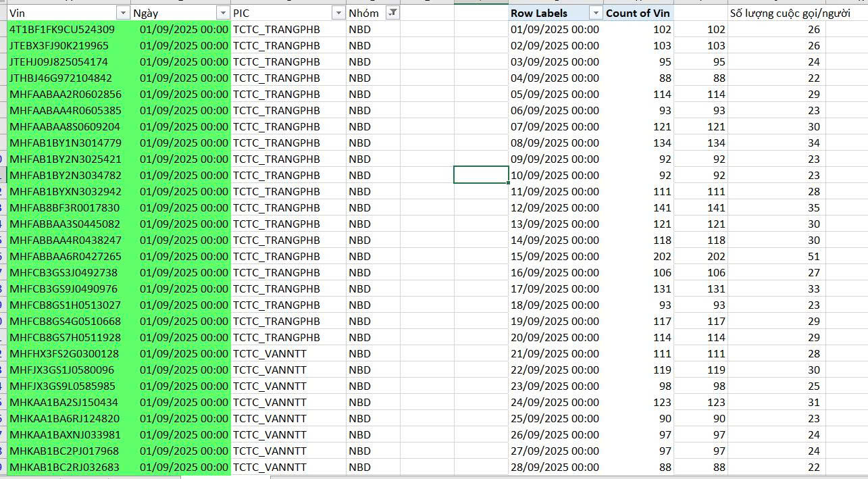Select the Count of Vin header

[x=638, y=13]
